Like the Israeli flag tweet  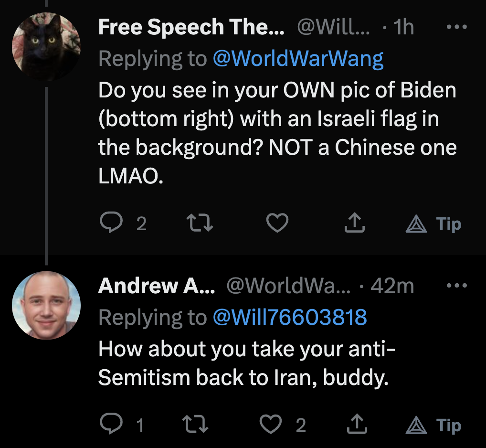[277, 224]
